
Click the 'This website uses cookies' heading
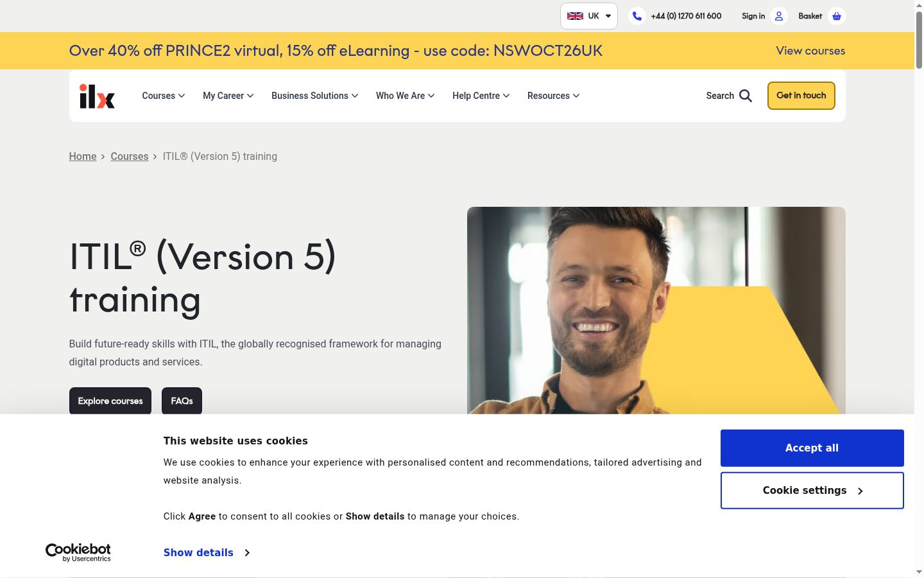235,441
